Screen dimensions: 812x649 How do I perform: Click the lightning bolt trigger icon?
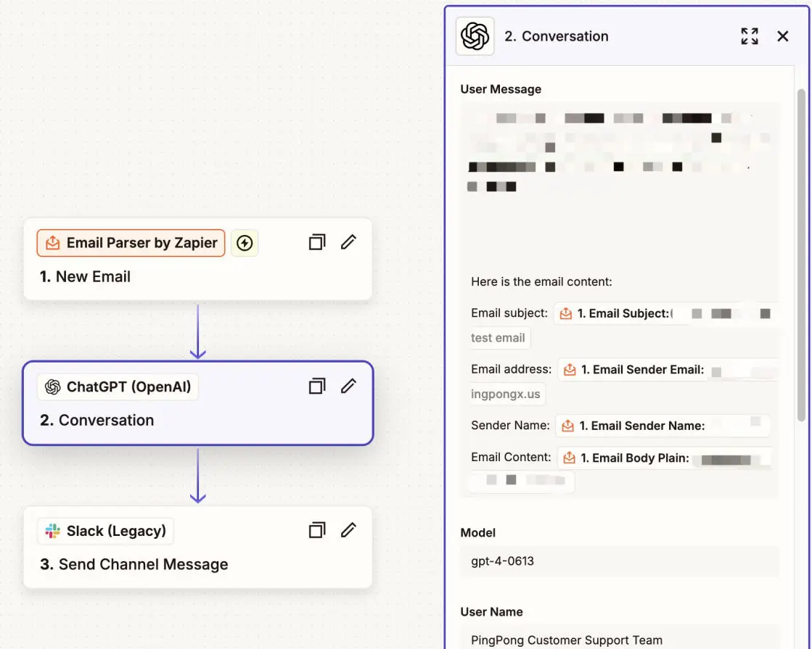[245, 244]
